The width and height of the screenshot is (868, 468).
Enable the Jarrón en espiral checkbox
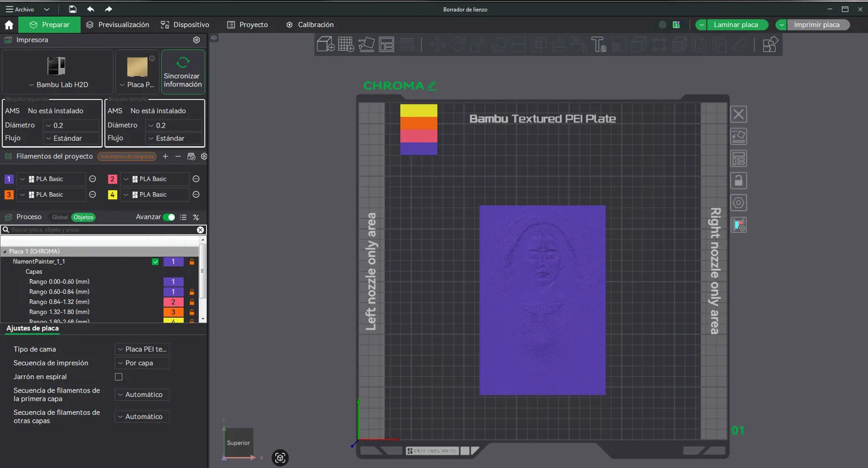pos(119,377)
